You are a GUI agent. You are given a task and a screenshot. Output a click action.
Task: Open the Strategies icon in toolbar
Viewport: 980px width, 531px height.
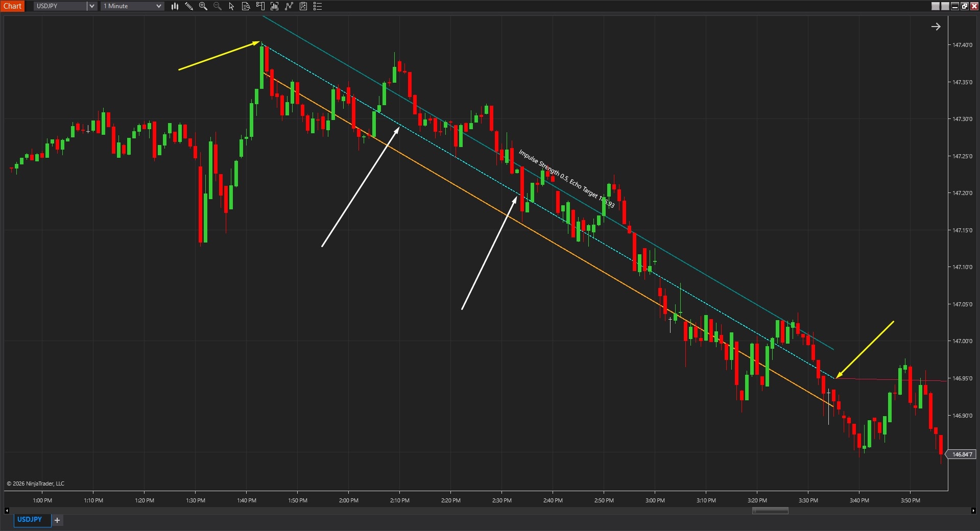(x=289, y=6)
